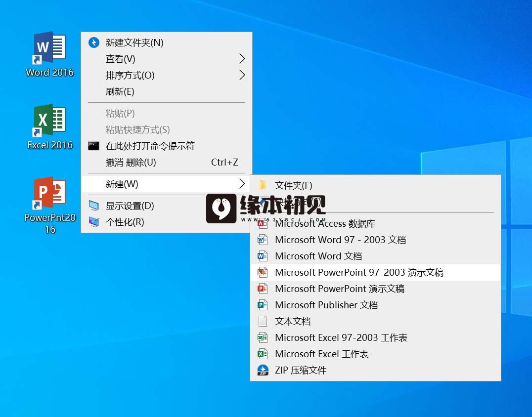Create a new 文本文档
Screen dimensions: 532x417
375,321
